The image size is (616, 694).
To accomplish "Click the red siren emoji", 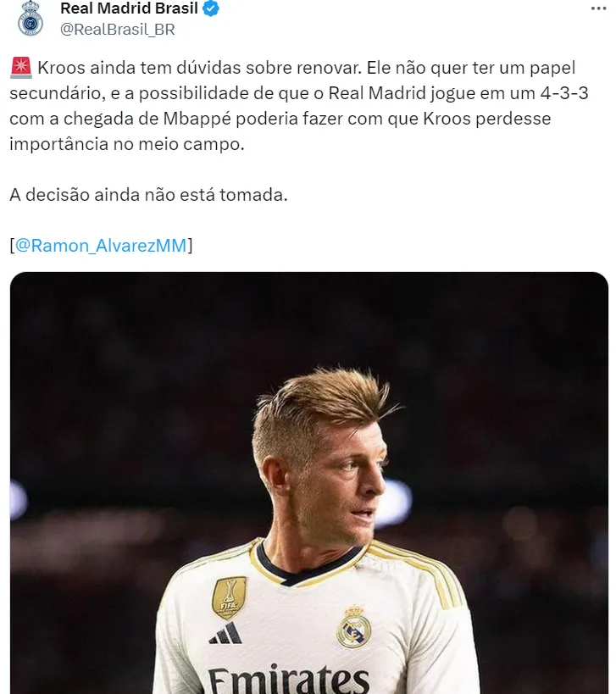I will point(21,68).
